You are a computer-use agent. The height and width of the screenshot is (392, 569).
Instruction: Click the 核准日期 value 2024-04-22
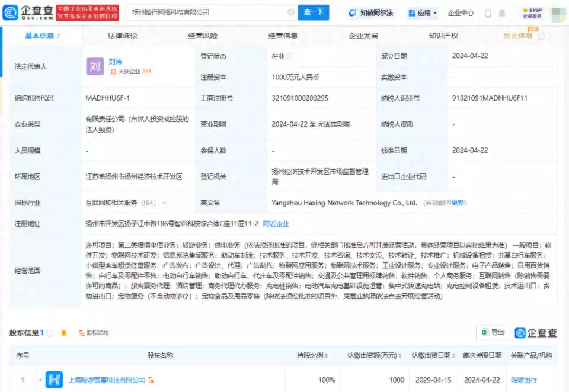pos(470,150)
